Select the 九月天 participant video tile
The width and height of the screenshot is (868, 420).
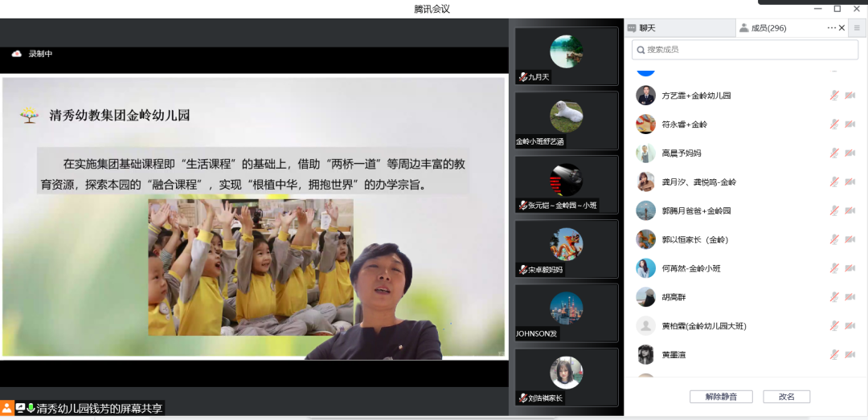[567, 56]
